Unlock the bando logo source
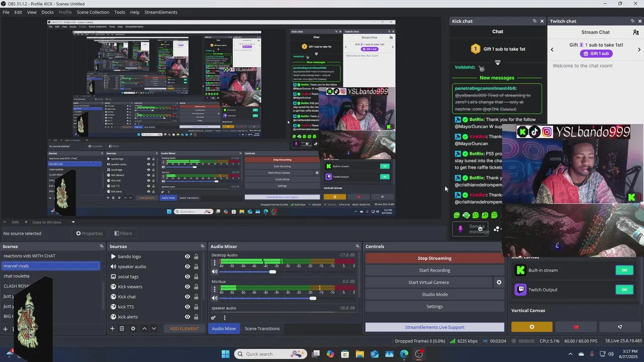This screenshot has width=644, height=362. [x=196, y=256]
